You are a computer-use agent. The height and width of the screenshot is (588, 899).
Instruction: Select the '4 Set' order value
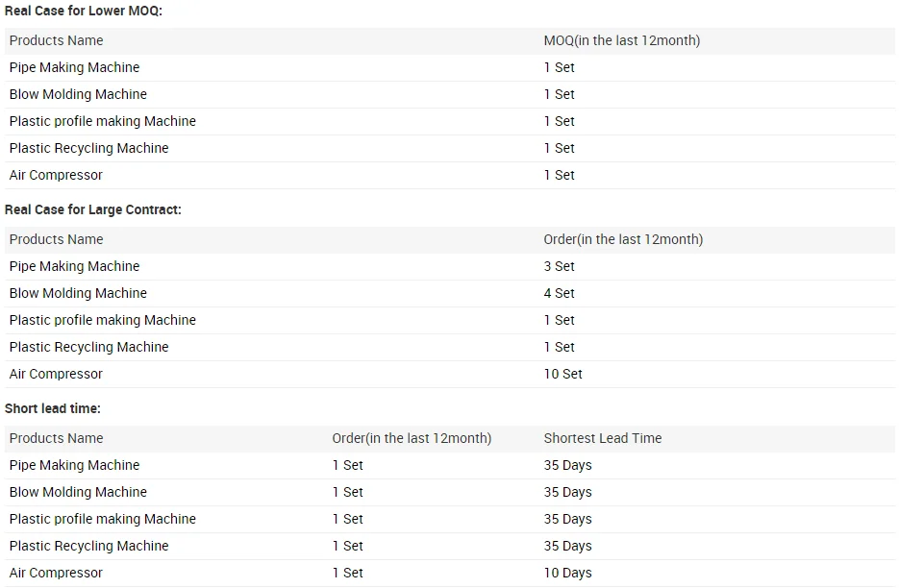pyautogui.click(x=559, y=293)
